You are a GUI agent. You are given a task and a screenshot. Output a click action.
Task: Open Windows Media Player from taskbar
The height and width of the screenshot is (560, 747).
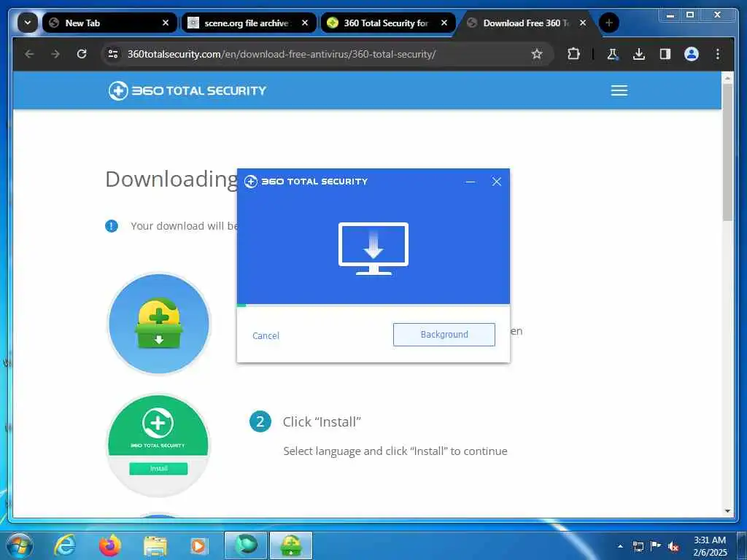(199, 545)
